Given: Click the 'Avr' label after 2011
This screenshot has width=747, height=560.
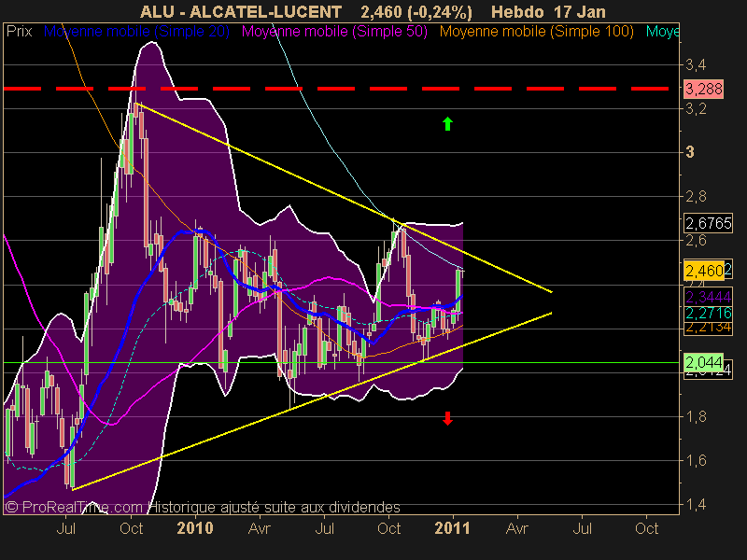Looking at the screenshot, I should coord(517,528).
